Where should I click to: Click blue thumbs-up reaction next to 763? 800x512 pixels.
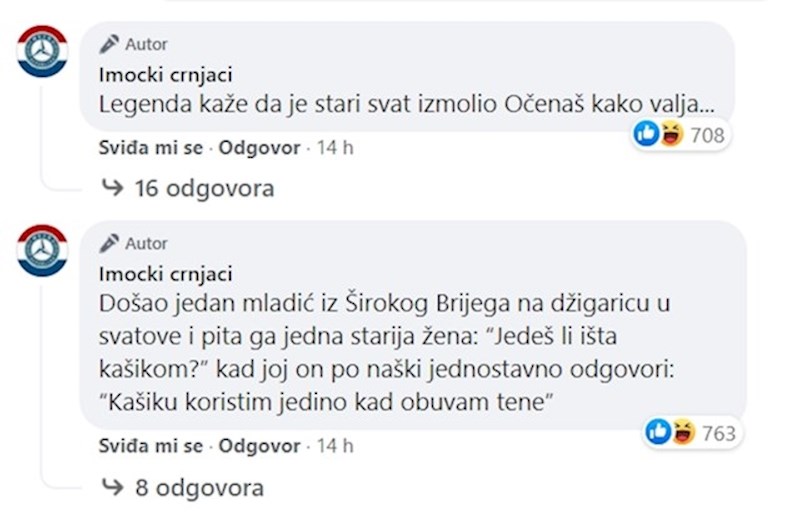pos(658,432)
